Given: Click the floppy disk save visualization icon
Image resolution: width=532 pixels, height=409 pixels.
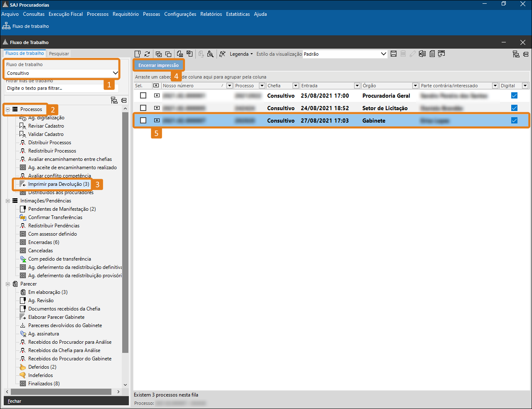Looking at the screenshot, I should click(394, 54).
